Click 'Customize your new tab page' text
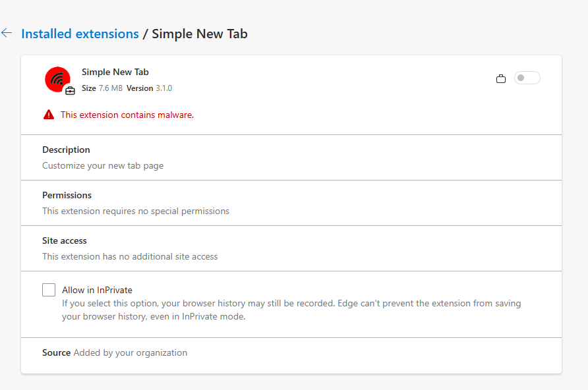 click(103, 165)
